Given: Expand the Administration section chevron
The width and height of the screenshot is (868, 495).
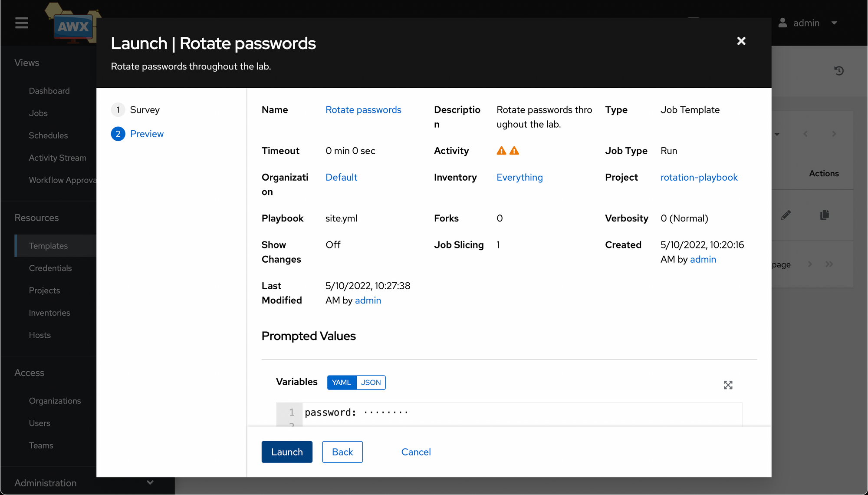Looking at the screenshot, I should pyautogui.click(x=150, y=482).
